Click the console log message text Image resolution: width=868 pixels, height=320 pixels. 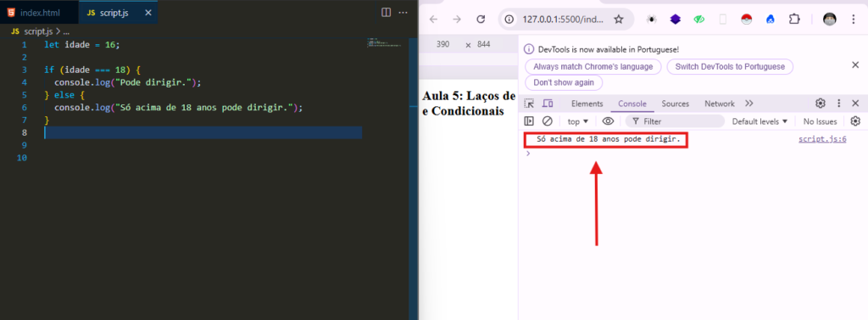609,139
